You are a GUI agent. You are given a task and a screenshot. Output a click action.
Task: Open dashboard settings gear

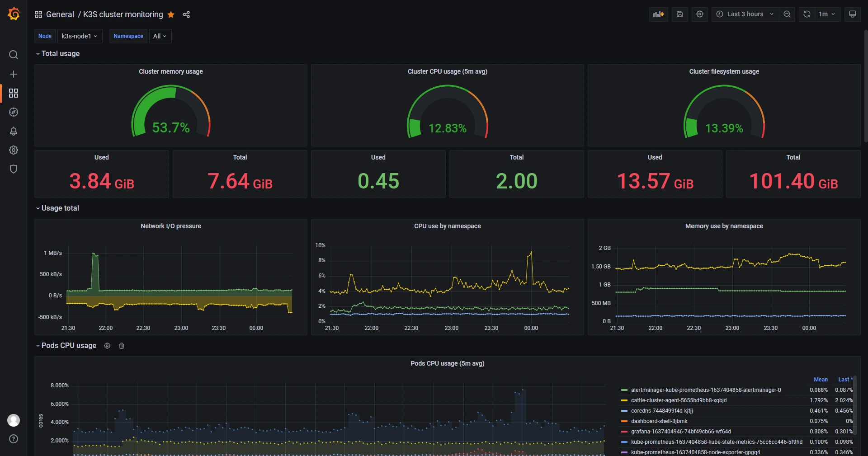tap(699, 14)
